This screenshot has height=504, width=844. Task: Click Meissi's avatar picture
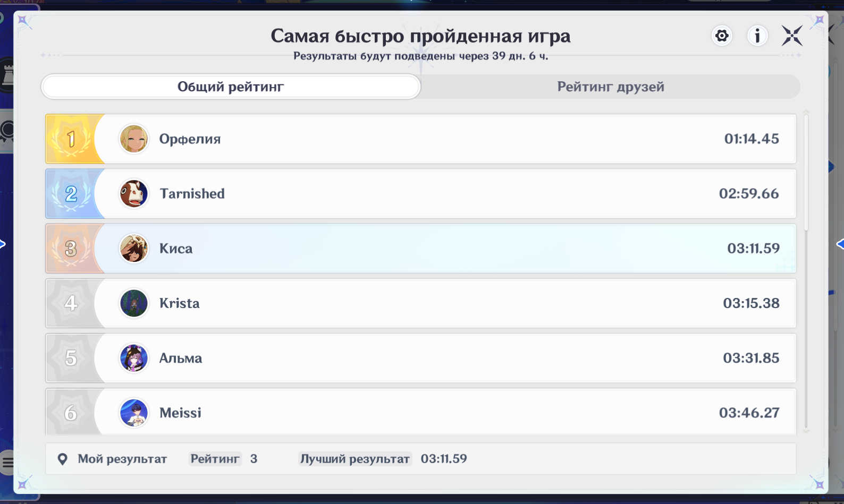point(133,413)
